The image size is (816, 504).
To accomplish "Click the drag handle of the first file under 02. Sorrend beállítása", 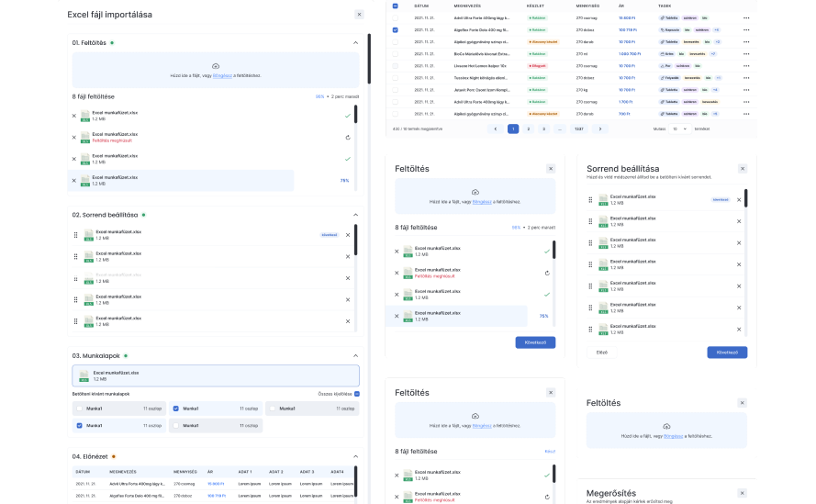I will click(76, 234).
